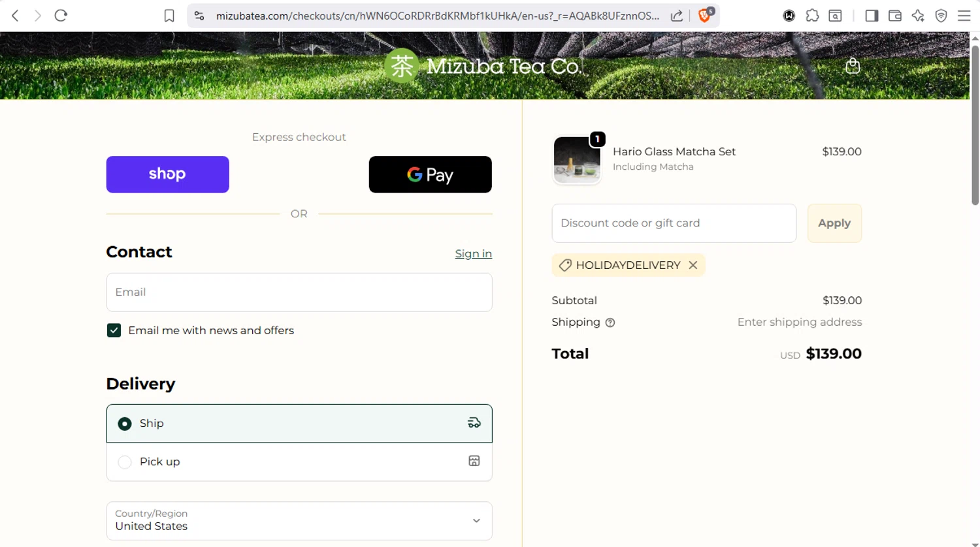Go back to the previous page
Viewport: 980px width, 547px height.
pyautogui.click(x=15, y=16)
